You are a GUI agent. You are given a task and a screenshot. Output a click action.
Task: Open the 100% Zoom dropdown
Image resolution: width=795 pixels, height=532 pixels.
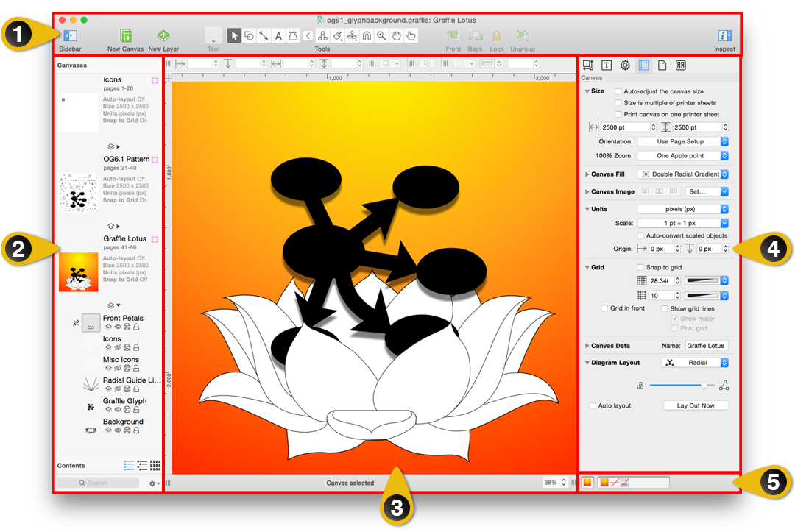pyautogui.click(x=683, y=155)
